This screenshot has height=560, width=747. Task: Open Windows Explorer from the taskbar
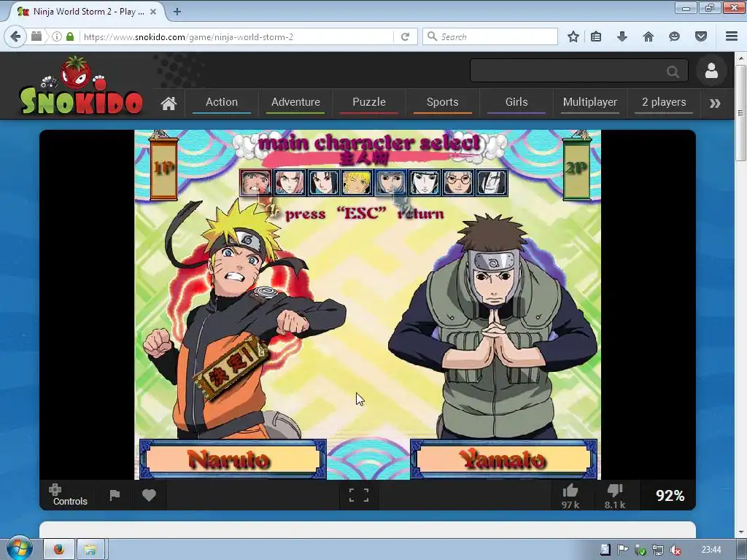click(x=90, y=550)
